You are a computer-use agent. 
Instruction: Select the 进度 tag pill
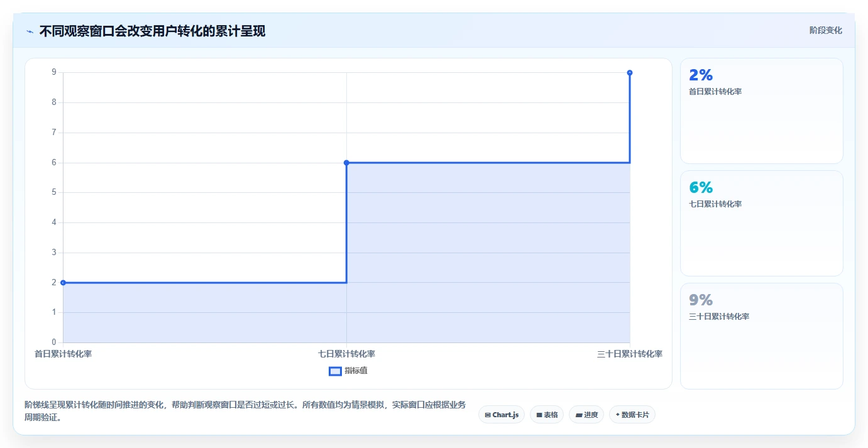(586, 415)
